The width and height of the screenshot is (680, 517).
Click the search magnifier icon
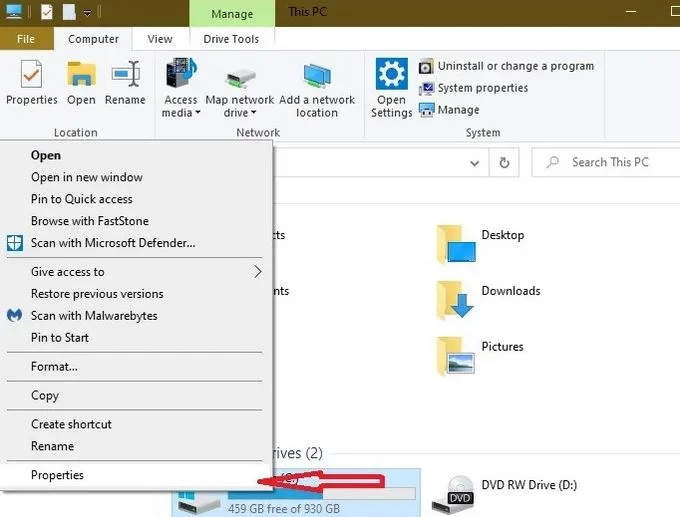click(552, 162)
